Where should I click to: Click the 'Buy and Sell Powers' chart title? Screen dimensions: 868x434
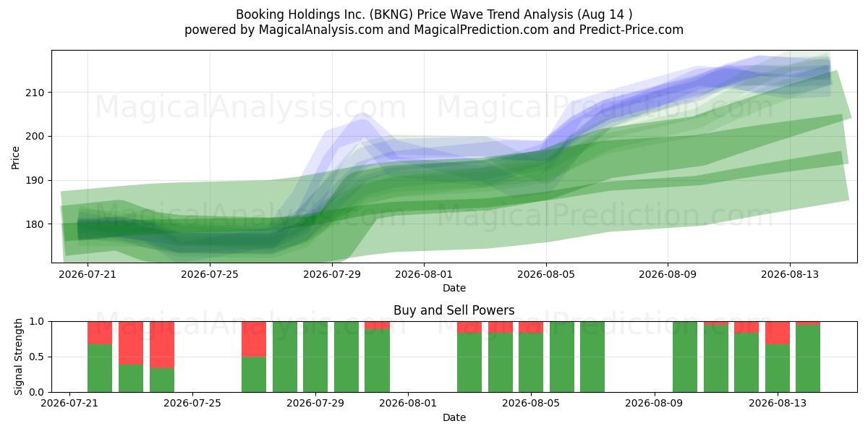click(x=454, y=310)
